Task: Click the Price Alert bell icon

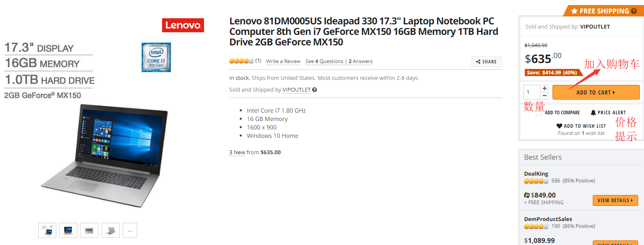Action: pyautogui.click(x=593, y=113)
